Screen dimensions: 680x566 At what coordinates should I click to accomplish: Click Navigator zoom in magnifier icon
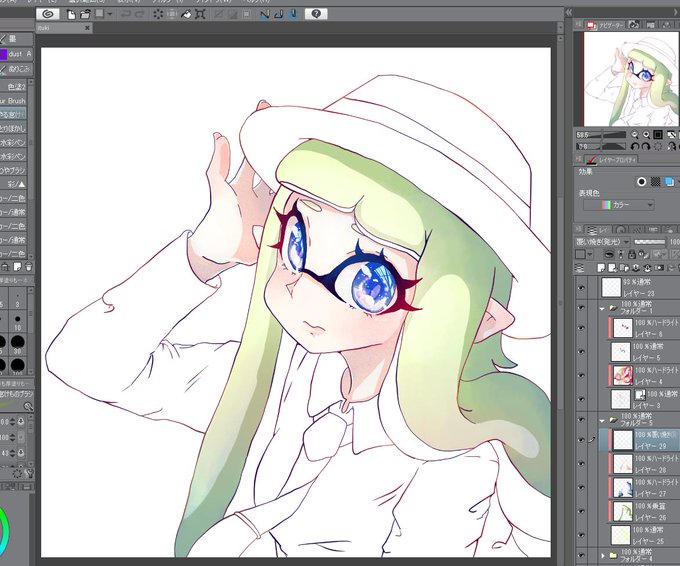point(646,135)
